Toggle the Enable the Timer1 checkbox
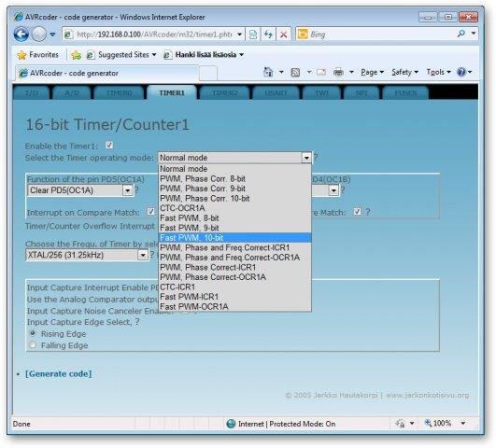 109,145
